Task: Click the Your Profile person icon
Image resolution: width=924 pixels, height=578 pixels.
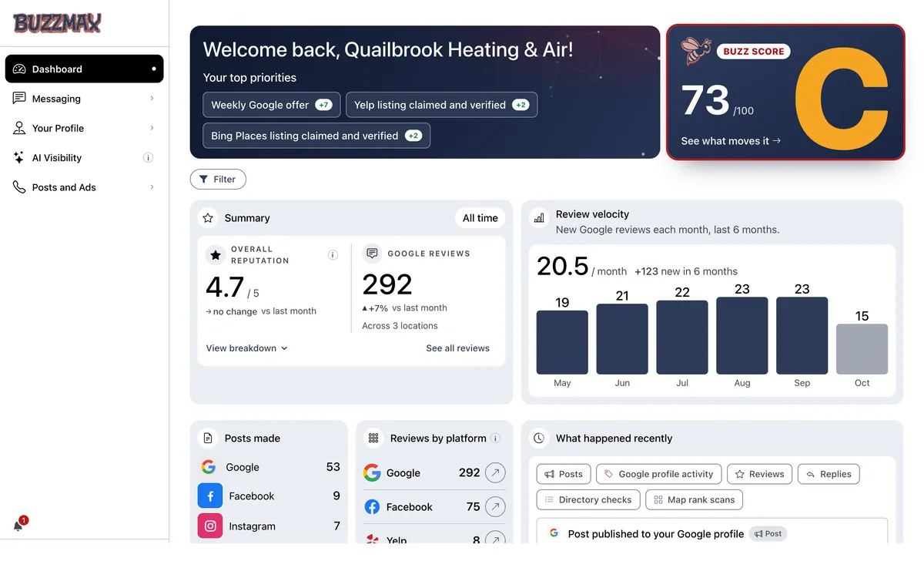Action: pyautogui.click(x=19, y=128)
